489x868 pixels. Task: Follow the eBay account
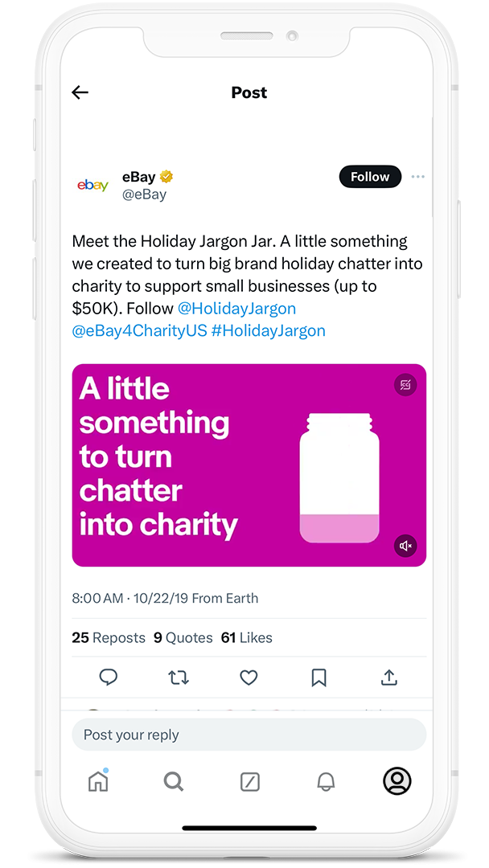(370, 177)
